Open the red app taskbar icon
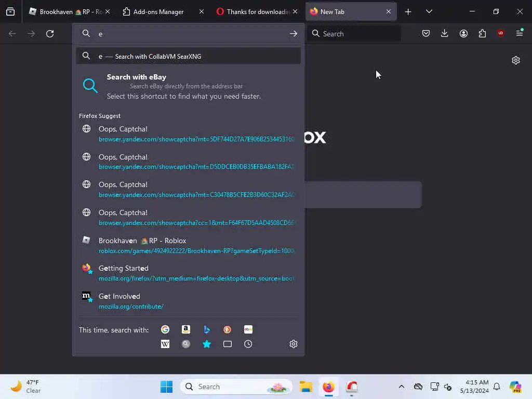This screenshot has width=532, height=399. pos(352,387)
